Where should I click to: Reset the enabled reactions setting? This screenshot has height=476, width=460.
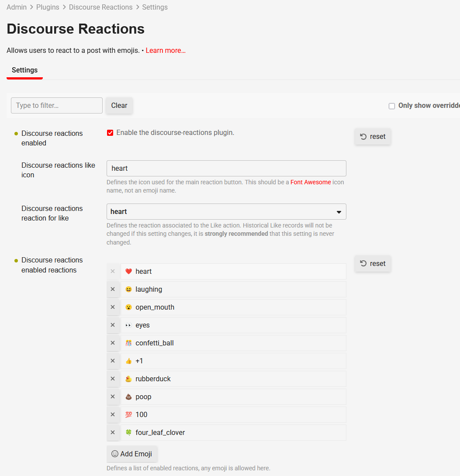coord(373,264)
